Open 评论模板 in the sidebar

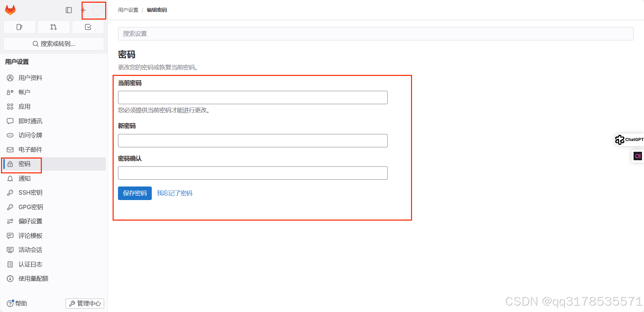pos(54,236)
